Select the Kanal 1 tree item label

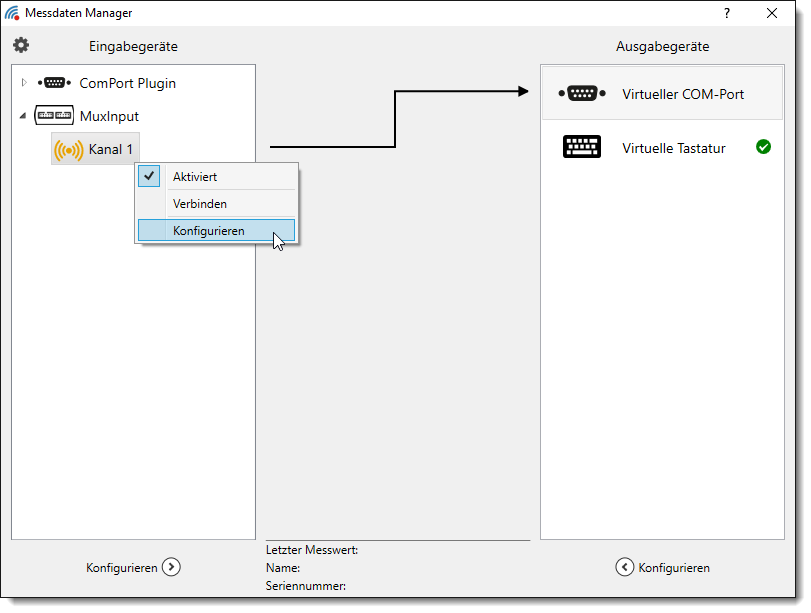coord(111,150)
